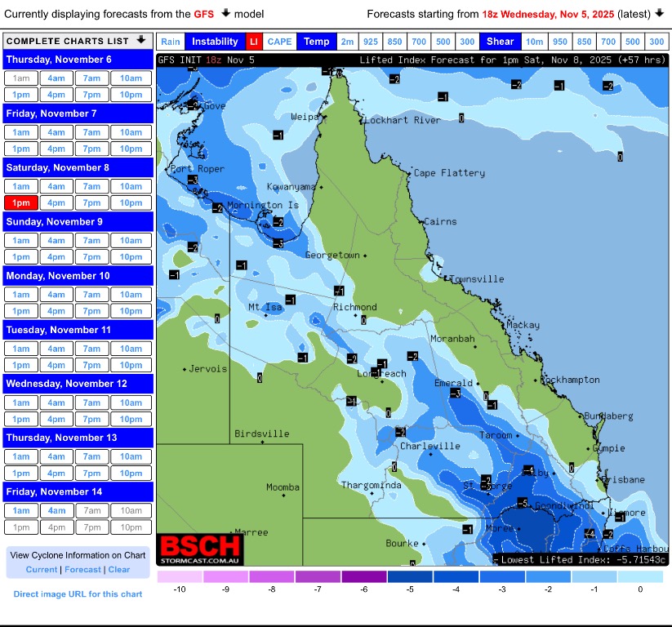
Task: Select 1am under Thursday, November 6
Action: pyautogui.click(x=21, y=78)
